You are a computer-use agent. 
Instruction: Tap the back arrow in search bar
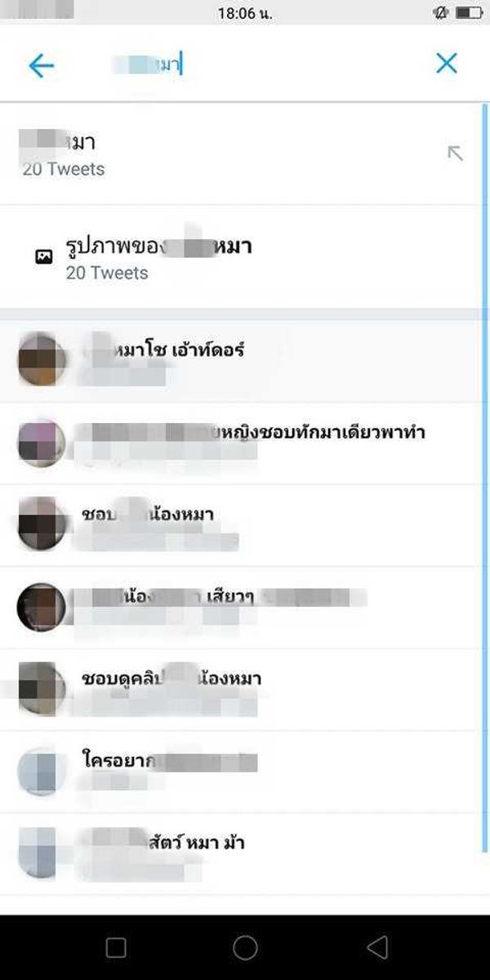pos(41,65)
